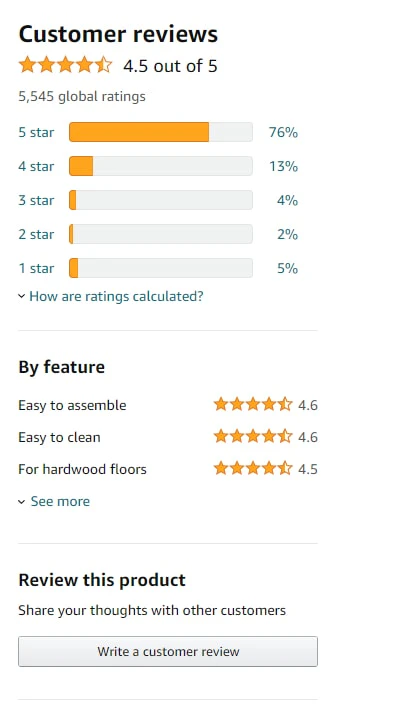Open 3 star reviews

click(36, 200)
